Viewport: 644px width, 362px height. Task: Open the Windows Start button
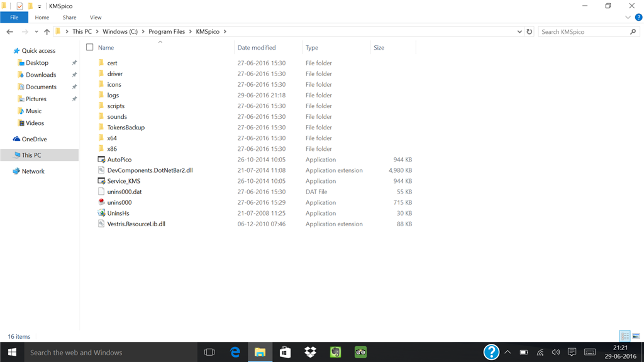click(12, 352)
